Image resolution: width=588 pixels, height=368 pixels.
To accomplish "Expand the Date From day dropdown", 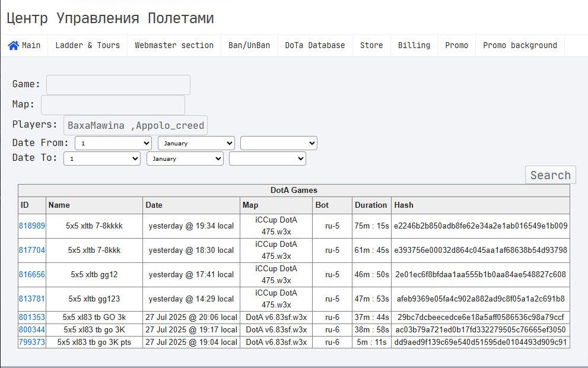I will point(113,143).
